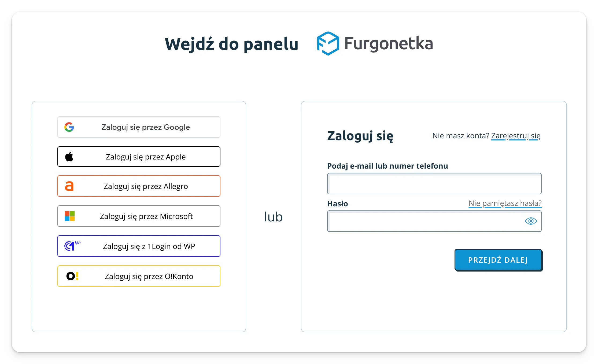
Task: Click the PRZEJDŹ DALEJ button
Action: 498,260
